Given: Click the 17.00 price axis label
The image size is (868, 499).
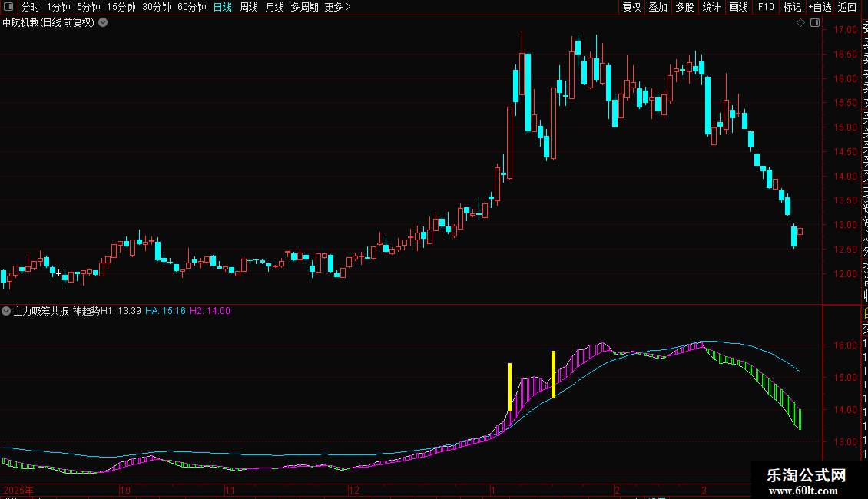Looking at the screenshot, I should click(845, 30).
